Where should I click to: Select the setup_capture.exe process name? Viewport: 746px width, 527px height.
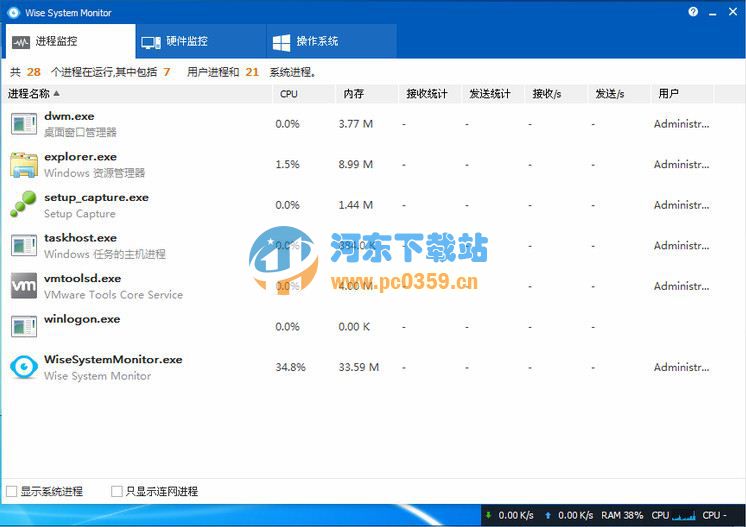coord(97,197)
